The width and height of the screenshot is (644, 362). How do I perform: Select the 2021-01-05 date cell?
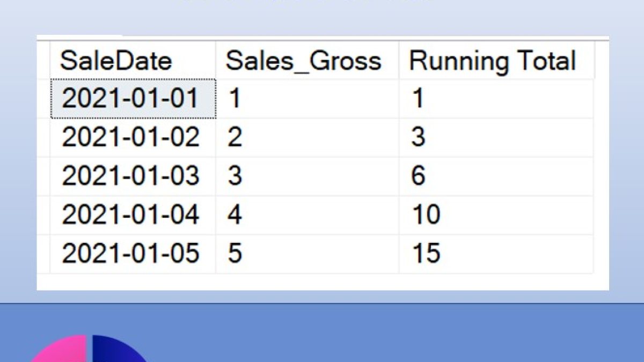tap(133, 254)
